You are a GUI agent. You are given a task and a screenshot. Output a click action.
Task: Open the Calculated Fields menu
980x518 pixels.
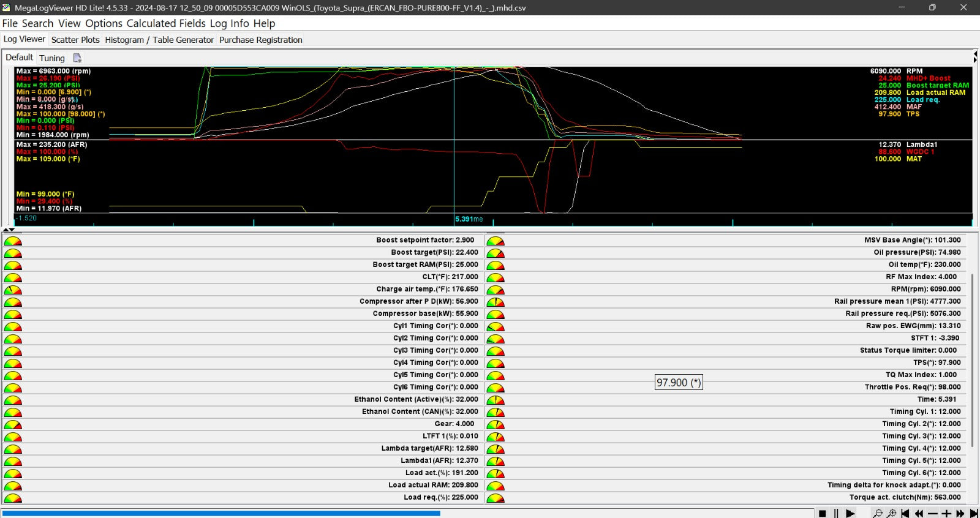coord(166,23)
